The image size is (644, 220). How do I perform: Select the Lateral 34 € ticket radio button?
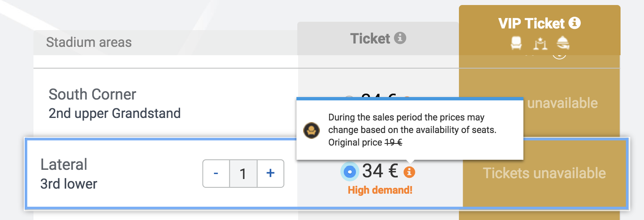coord(350,171)
